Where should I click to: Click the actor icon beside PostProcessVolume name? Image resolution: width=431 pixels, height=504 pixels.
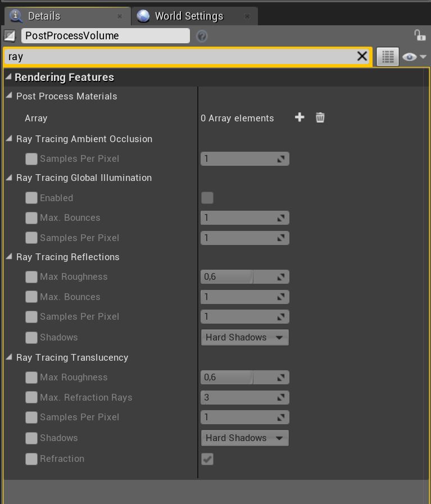point(10,36)
